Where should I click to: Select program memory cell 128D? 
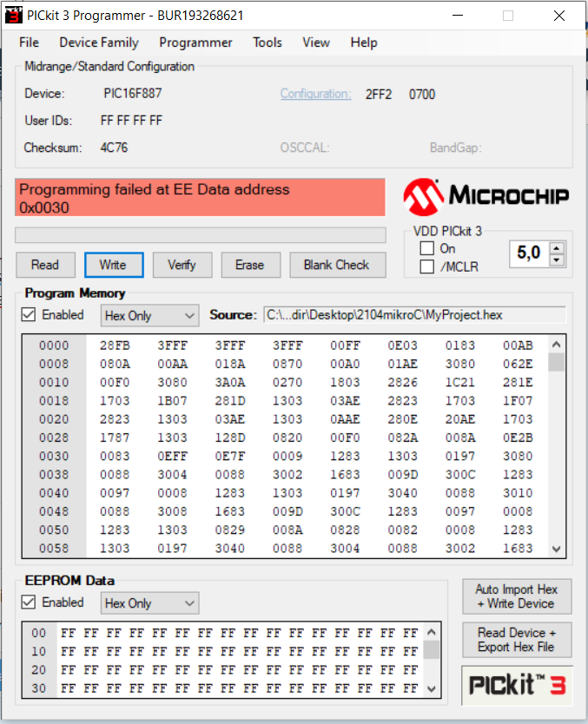pos(230,438)
